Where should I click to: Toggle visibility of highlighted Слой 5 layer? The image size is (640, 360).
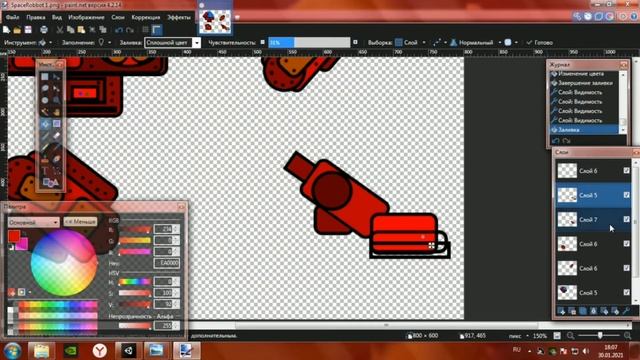pos(627,195)
